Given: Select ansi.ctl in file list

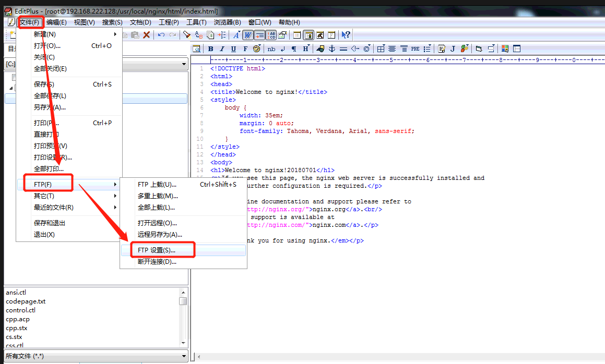Looking at the screenshot, I should (x=16, y=293).
